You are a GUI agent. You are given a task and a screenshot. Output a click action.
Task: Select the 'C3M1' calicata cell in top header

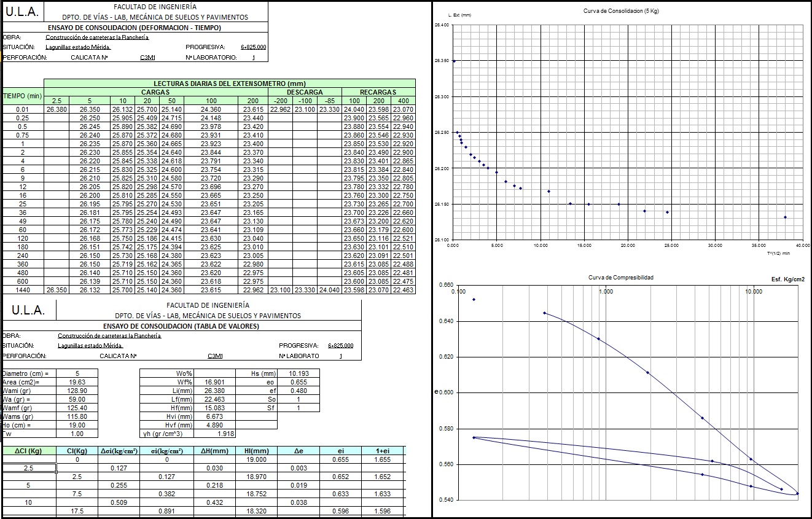(x=147, y=58)
